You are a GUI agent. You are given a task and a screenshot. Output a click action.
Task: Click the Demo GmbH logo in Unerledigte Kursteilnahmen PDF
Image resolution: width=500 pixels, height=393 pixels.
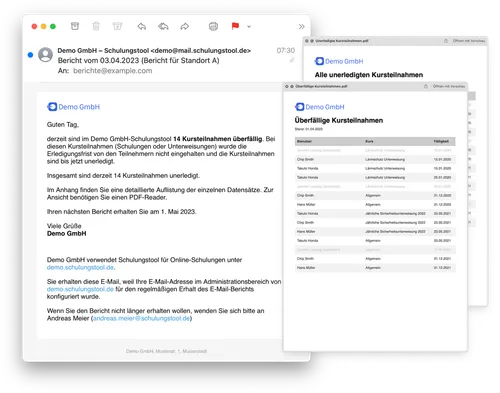339,61
